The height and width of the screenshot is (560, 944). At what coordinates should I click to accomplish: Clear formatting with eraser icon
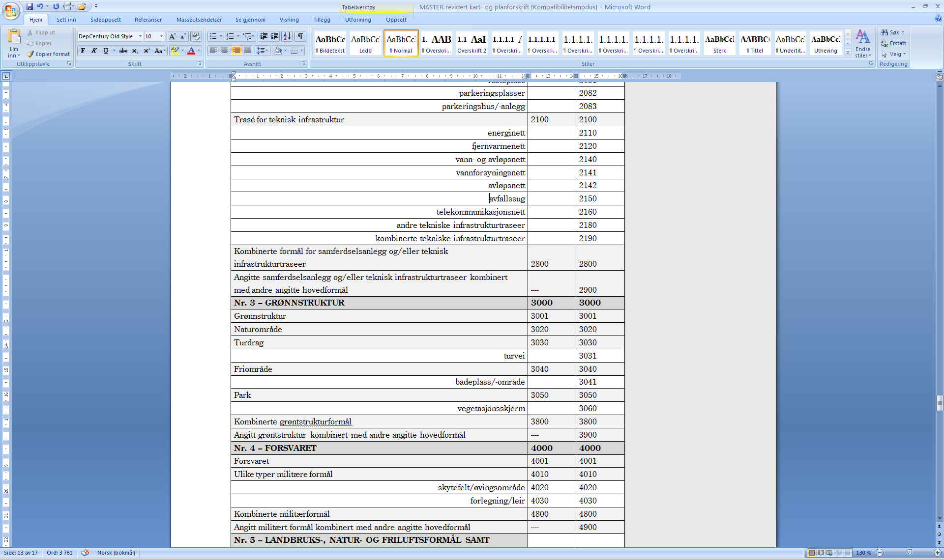coord(196,36)
